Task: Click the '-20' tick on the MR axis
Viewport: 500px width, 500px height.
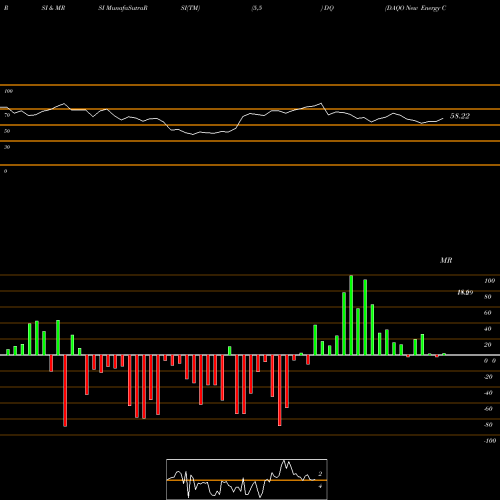Action: point(488,377)
